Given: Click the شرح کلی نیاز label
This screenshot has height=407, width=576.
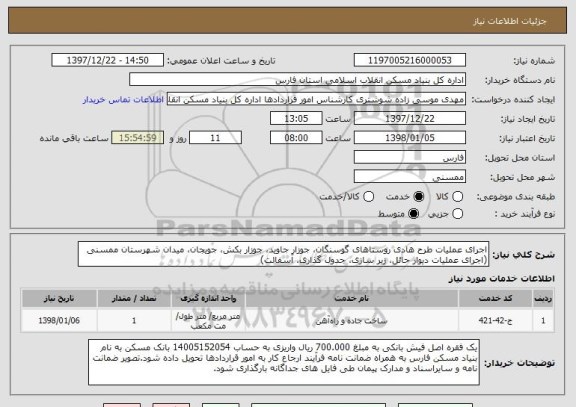Looking at the screenshot, I should point(523,255).
